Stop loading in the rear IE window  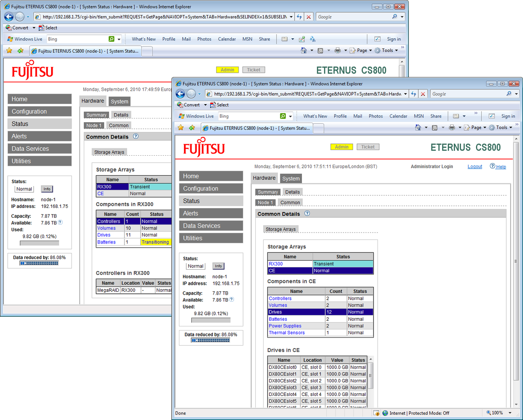308,17
